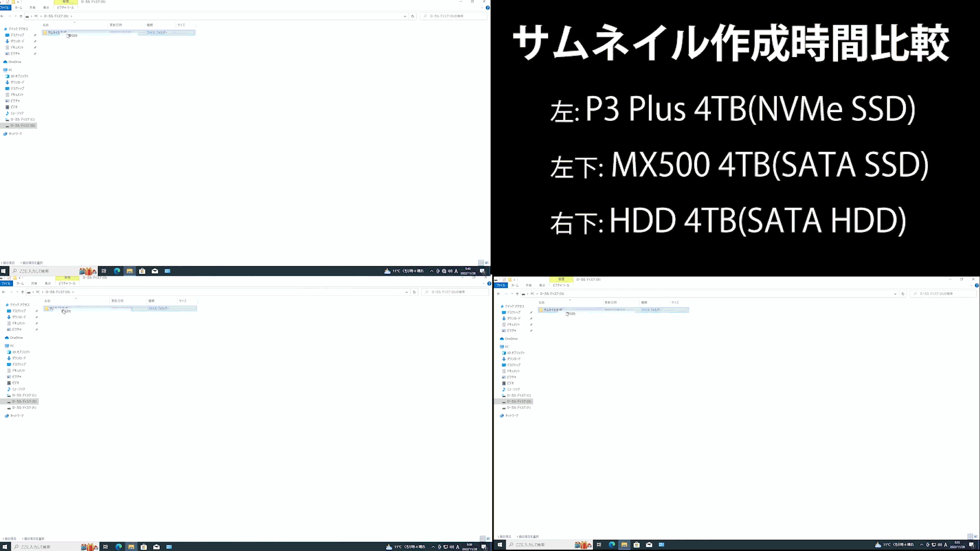Open File Explorer icon on top-left taskbar
This screenshot has width=980, height=551.
pos(130,271)
